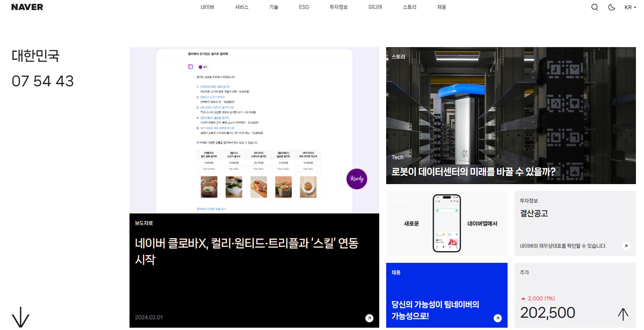Click the 주가 label
This screenshot has width=644, height=330.
click(525, 272)
